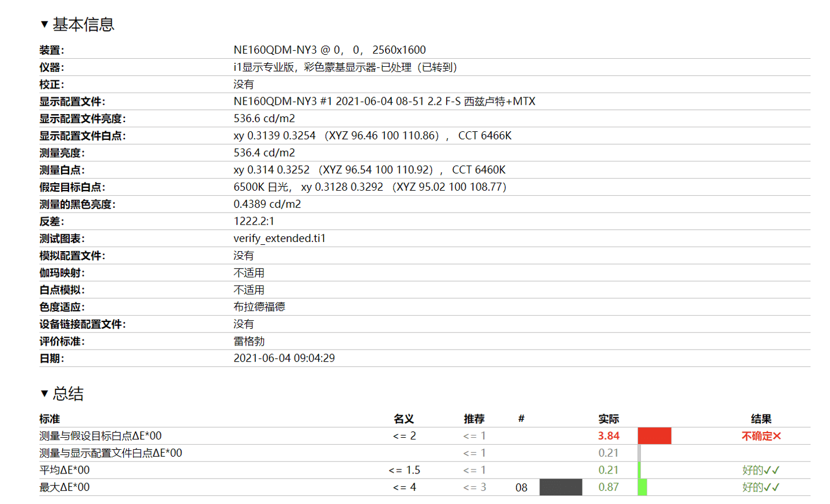Select device value NE160QDM-NY3 @ 0, 0, 2560x1600
The image size is (830, 504).
pyautogui.click(x=330, y=50)
